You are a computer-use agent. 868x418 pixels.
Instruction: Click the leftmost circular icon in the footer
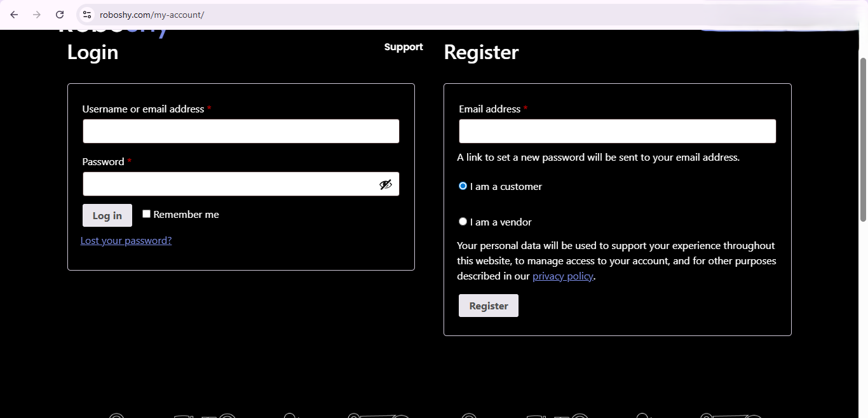pos(116,416)
